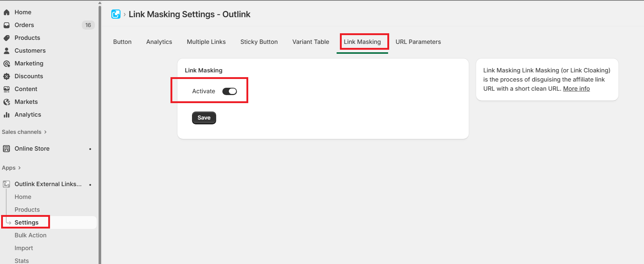Open Products in main navigation
Image resolution: width=644 pixels, height=264 pixels.
coord(27,38)
